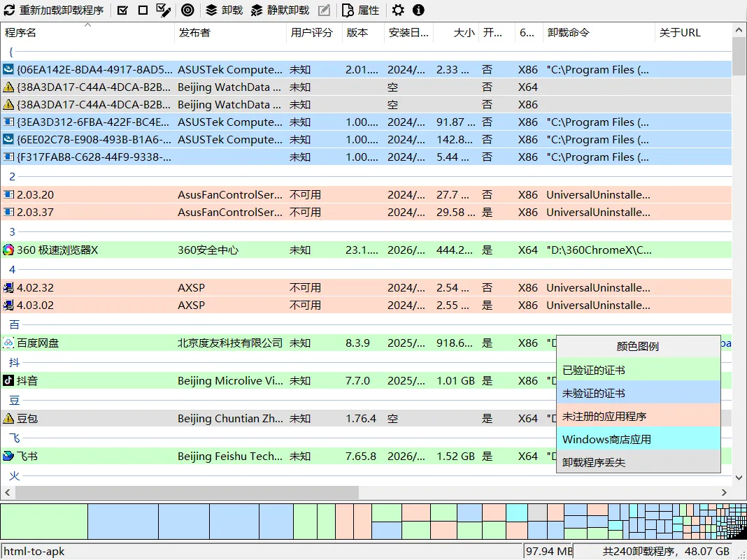Image resolution: width=747 pixels, height=560 pixels.
Task: Click html-to-apk in the status bar
Action: click(x=34, y=552)
